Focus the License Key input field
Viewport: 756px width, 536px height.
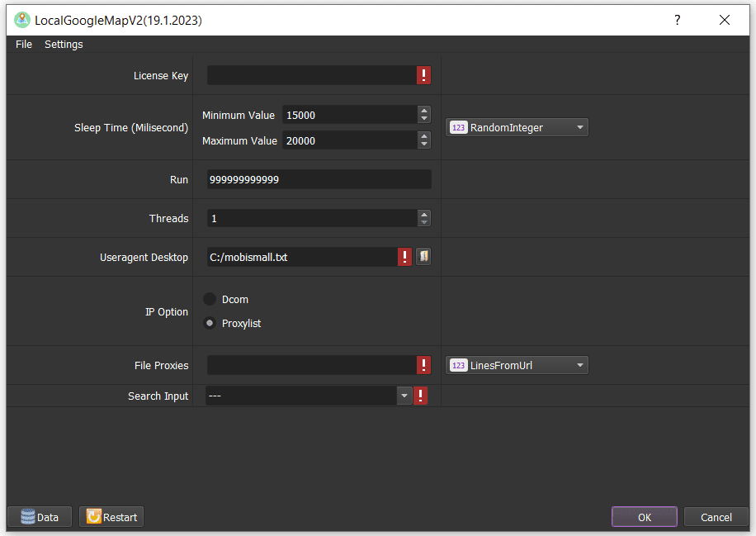click(312, 75)
